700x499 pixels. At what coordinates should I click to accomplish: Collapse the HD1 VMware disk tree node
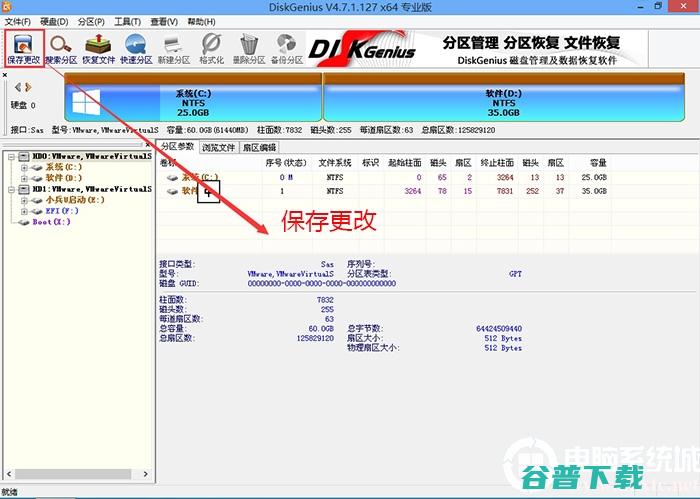pyautogui.click(x=11, y=189)
